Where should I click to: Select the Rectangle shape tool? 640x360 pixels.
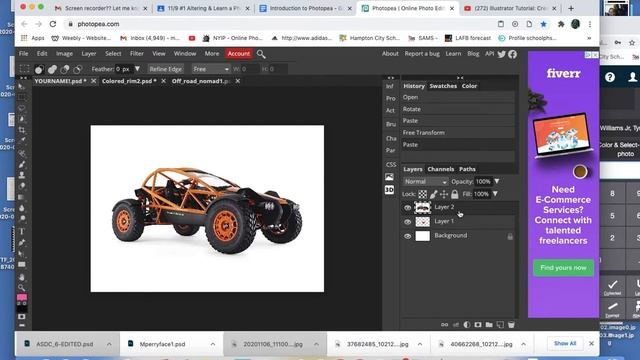(22, 264)
